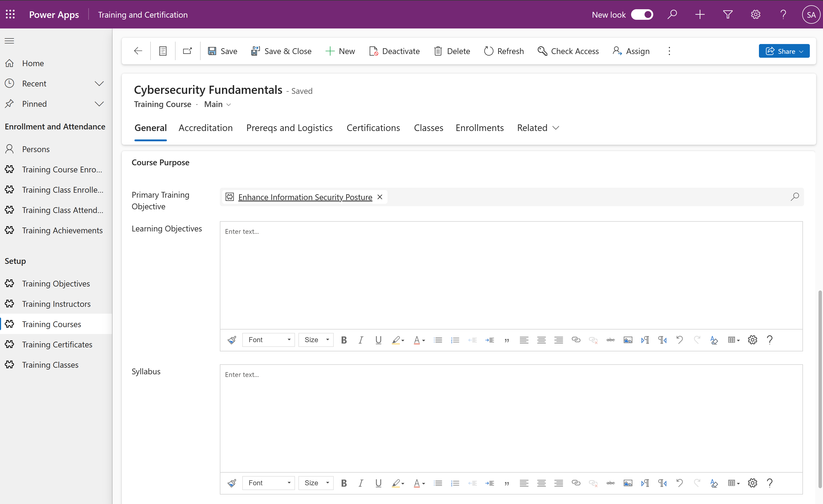Open record in new window icon
This screenshot has height=504, width=823.
pyautogui.click(x=187, y=51)
